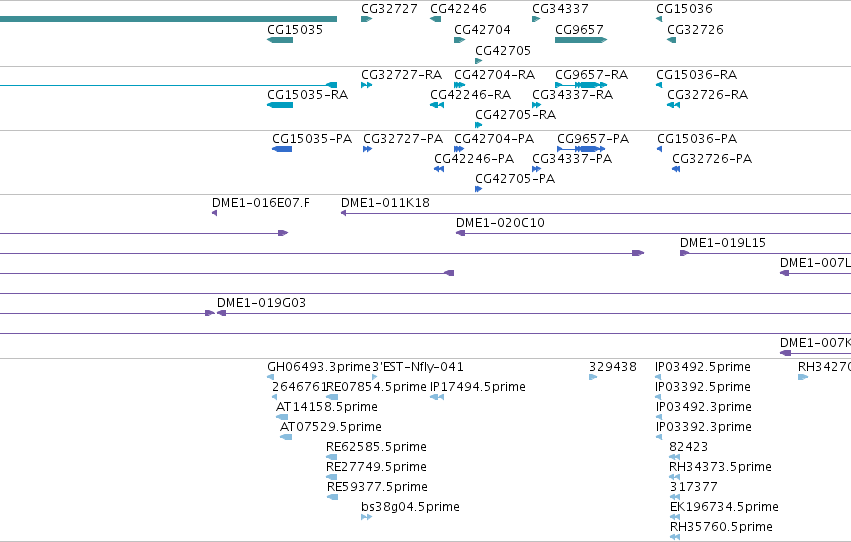Click EST EK196734.5prime
Image resolution: width=851 pixels, height=542 pixels.
pyautogui.click(x=723, y=508)
